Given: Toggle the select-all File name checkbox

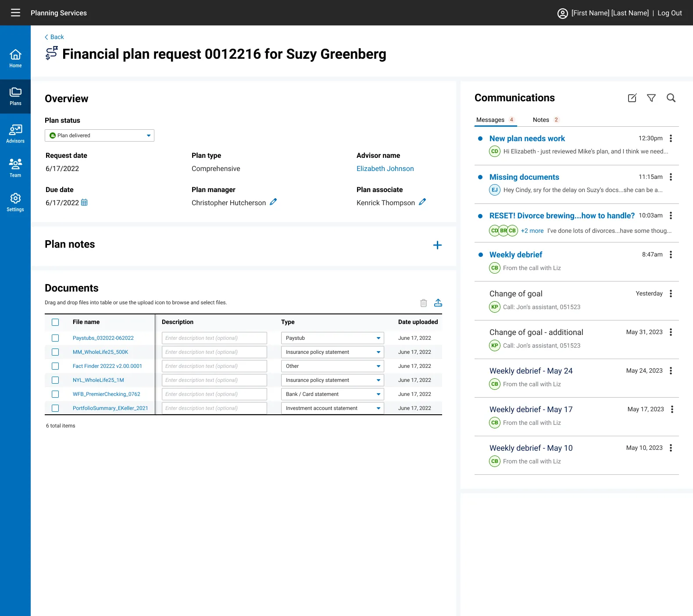Looking at the screenshot, I should pyautogui.click(x=55, y=322).
